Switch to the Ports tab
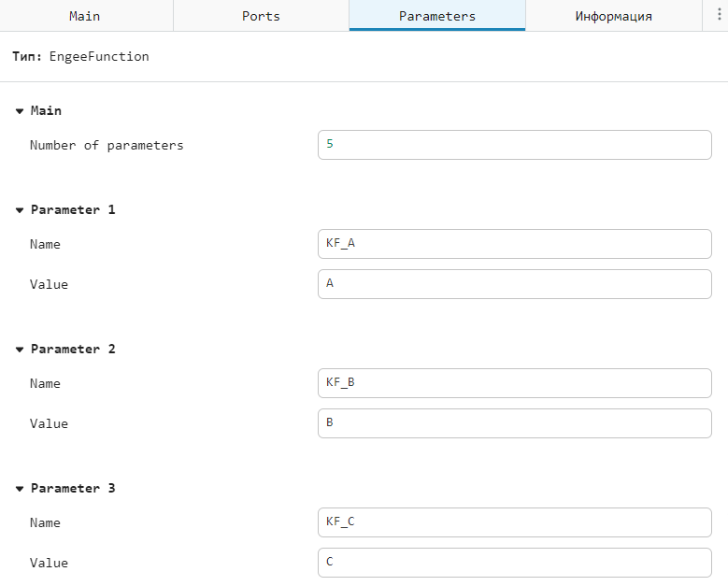The height and width of the screenshot is (586, 728). click(261, 16)
